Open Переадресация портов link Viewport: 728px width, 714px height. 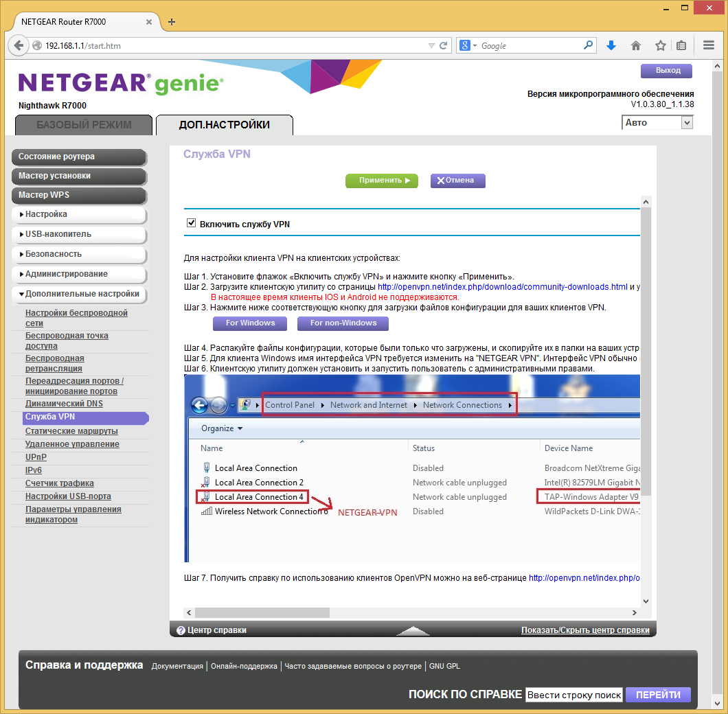(x=74, y=387)
